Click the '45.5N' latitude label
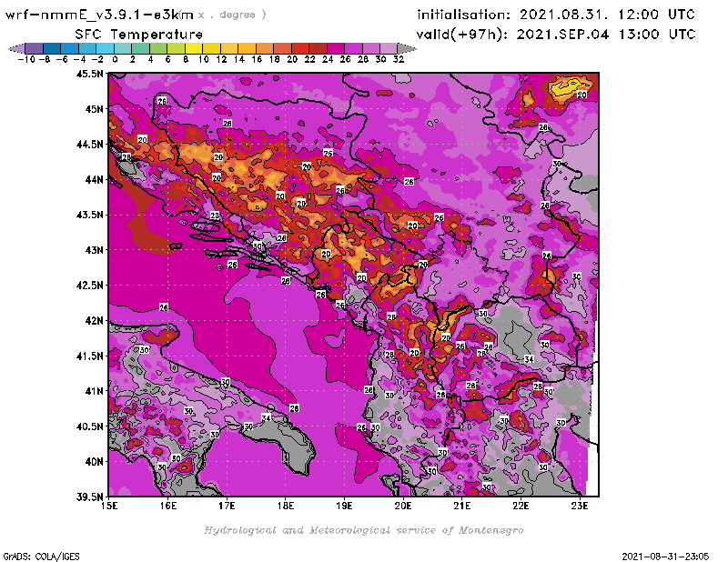728x562 pixels. pos(90,74)
